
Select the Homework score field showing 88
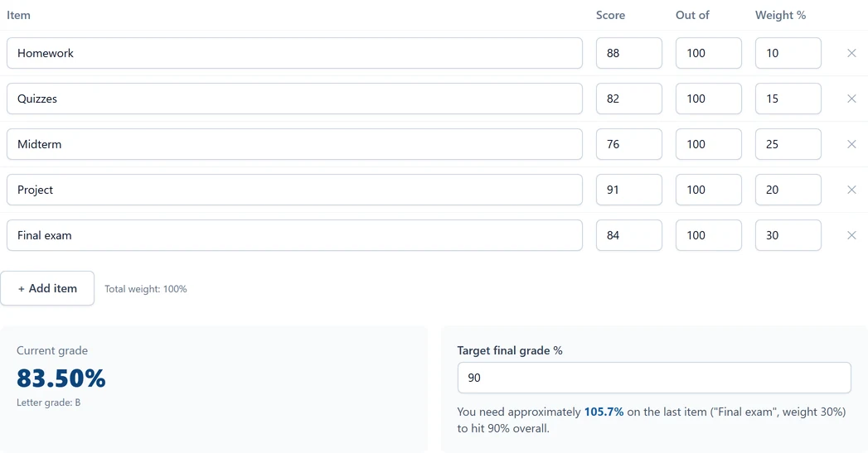tap(629, 53)
